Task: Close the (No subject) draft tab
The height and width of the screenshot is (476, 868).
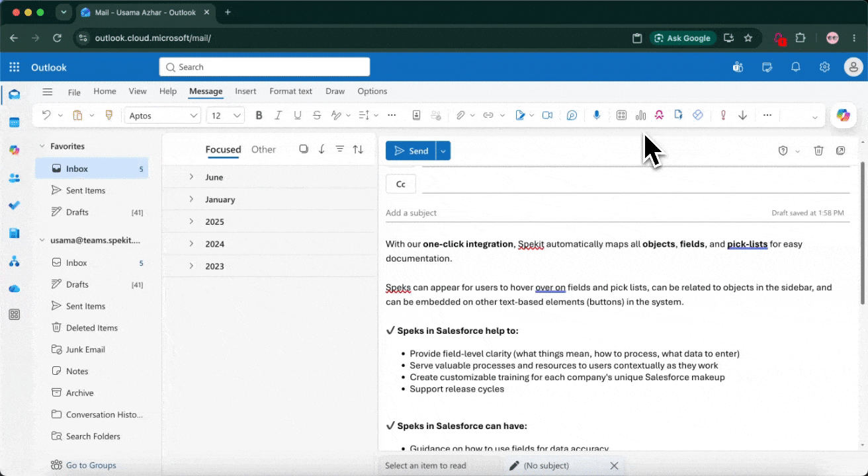Action: pos(614,465)
